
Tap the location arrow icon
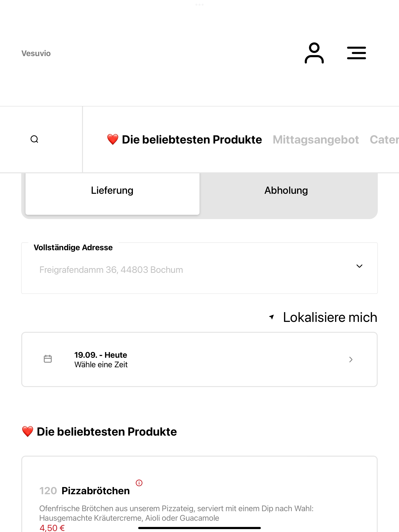pyautogui.click(x=272, y=317)
